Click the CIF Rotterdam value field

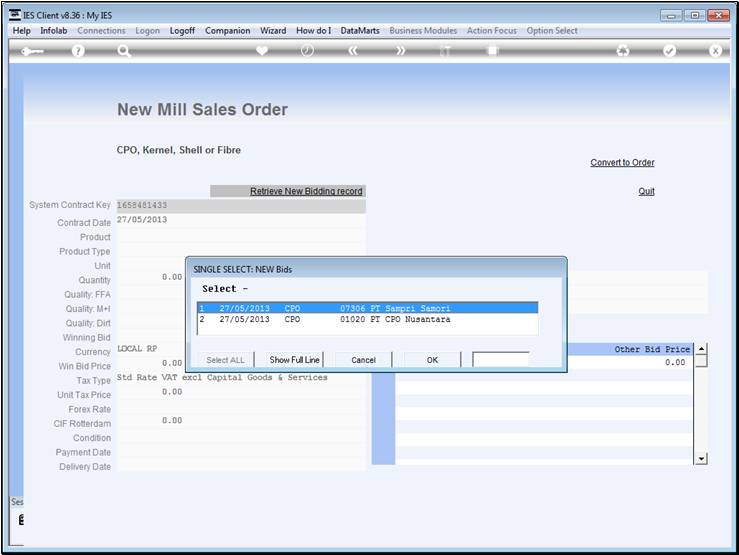click(241, 421)
